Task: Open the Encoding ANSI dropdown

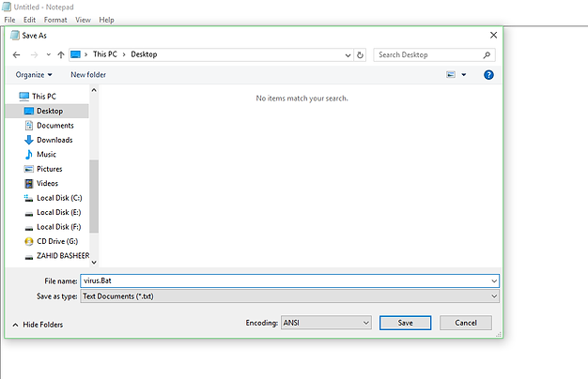Action: (x=326, y=323)
